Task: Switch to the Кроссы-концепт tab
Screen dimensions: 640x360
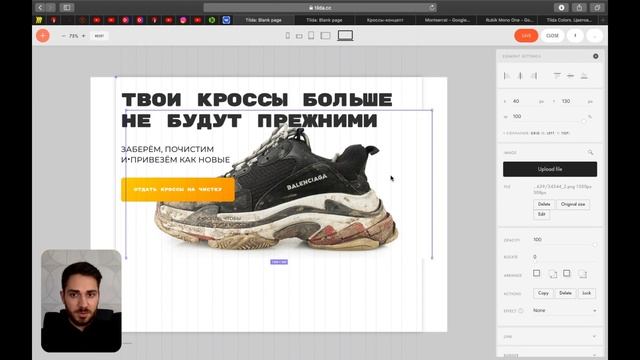Action: click(x=385, y=20)
